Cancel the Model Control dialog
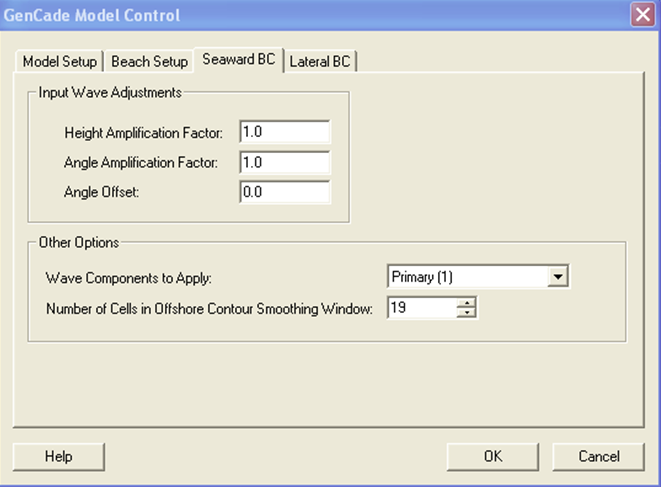The width and height of the screenshot is (661, 487). point(599,457)
